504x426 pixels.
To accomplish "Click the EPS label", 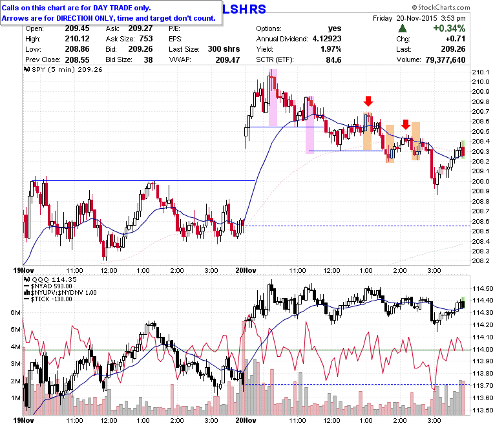I will [x=176, y=39].
